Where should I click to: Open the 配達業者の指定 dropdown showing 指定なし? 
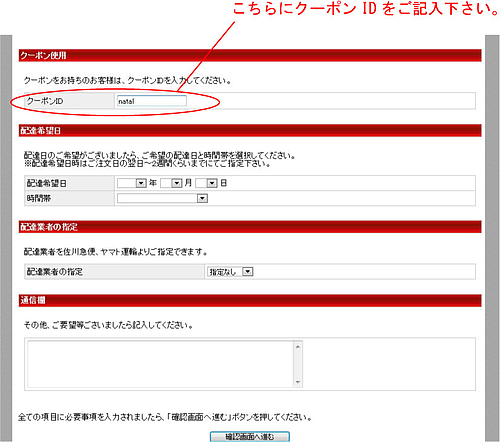[230, 272]
